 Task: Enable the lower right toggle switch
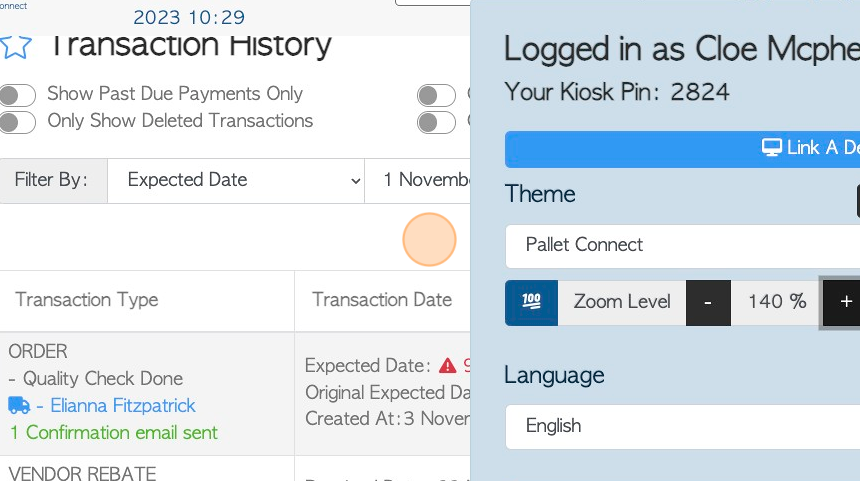pos(436,122)
